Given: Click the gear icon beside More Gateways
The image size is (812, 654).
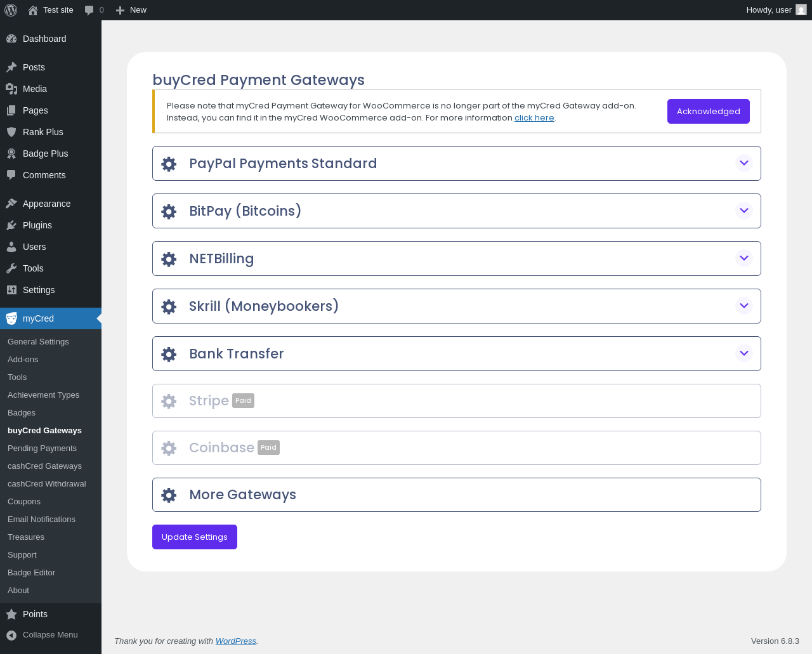Looking at the screenshot, I should click(169, 495).
